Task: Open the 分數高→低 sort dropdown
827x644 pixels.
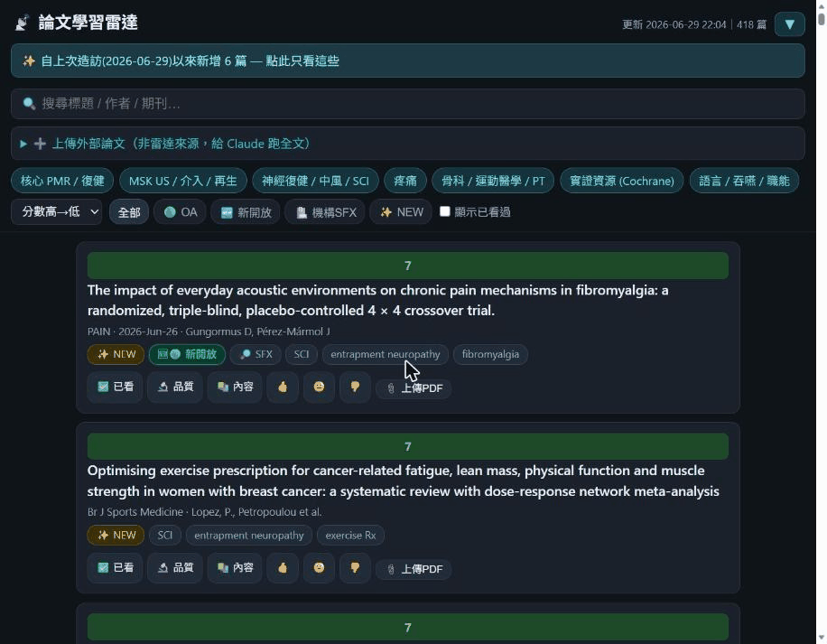Action: click(x=57, y=212)
